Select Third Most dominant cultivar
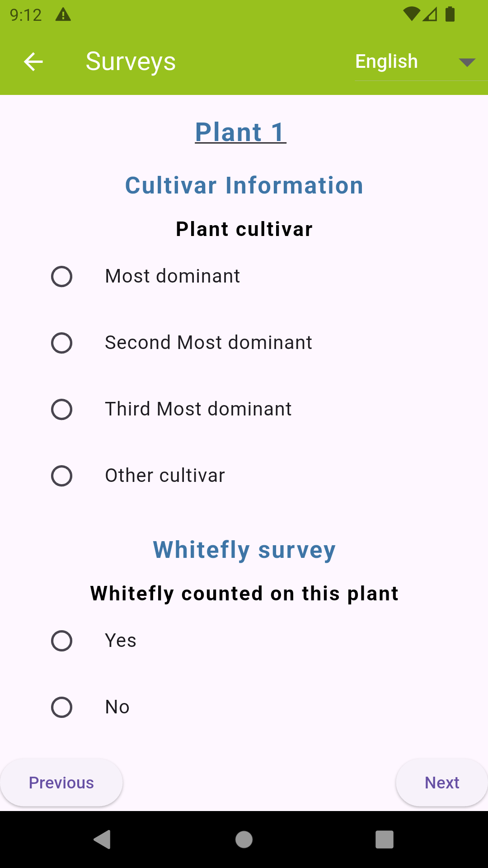This screenshot has height=868, width=488. 62,410
